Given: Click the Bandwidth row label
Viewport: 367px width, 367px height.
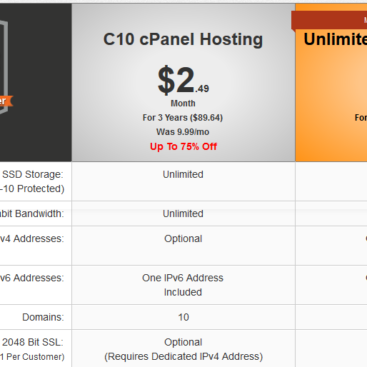Looking at the screenshot, I should (x=32, y=214).
